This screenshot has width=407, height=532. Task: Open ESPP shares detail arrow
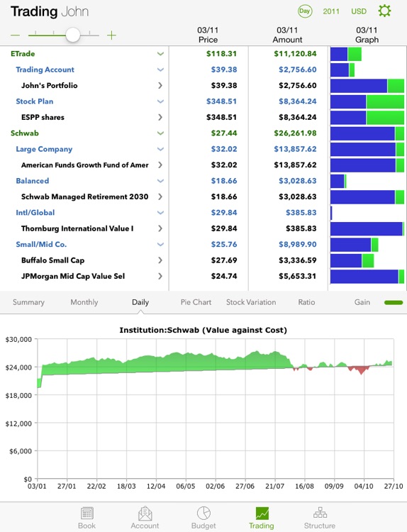tap(160, 117)
